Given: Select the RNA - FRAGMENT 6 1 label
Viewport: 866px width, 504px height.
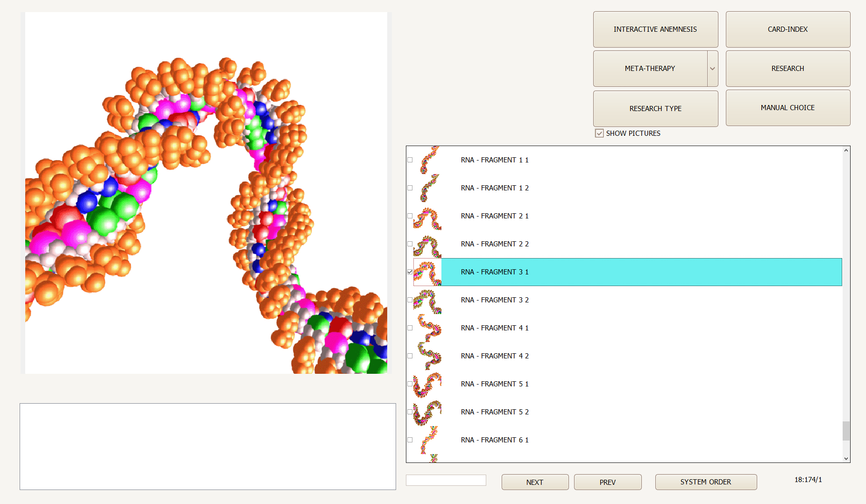Looking at the screenshot, I should (495, 440).
